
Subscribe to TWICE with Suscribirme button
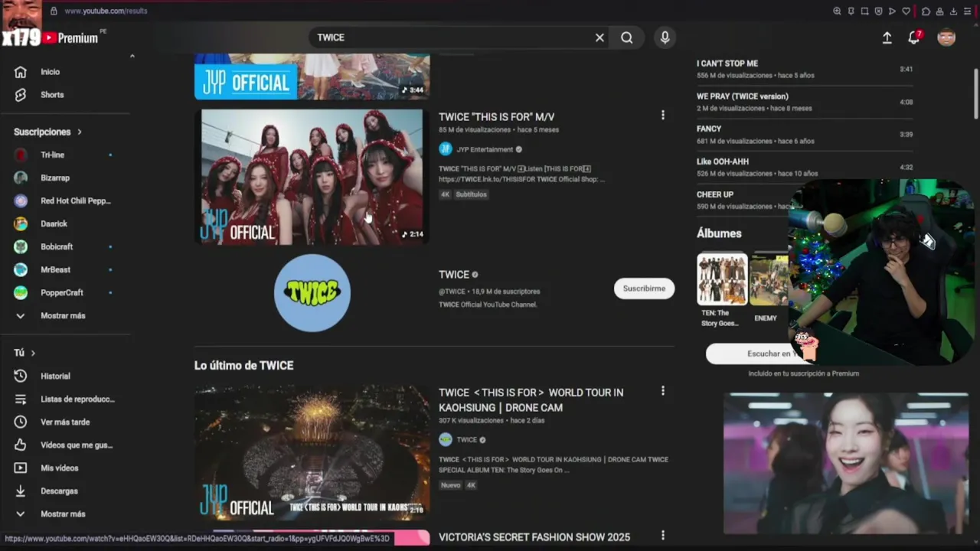644,289
